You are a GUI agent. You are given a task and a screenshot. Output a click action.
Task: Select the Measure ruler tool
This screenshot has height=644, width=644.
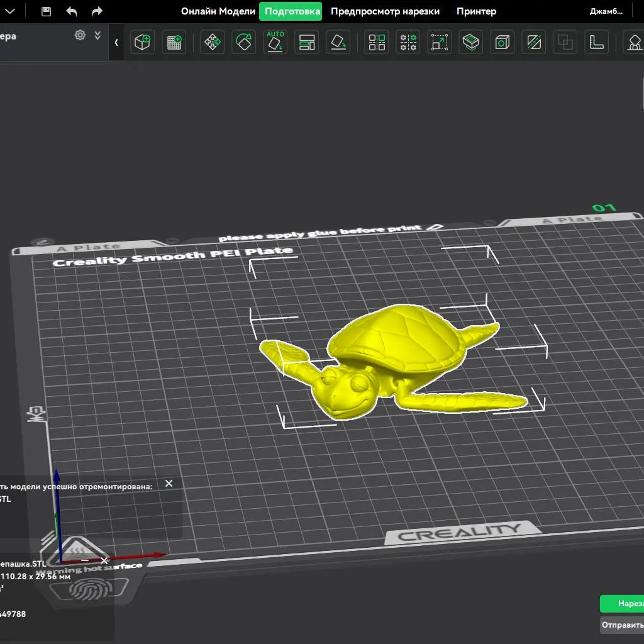tap(596, 42)
